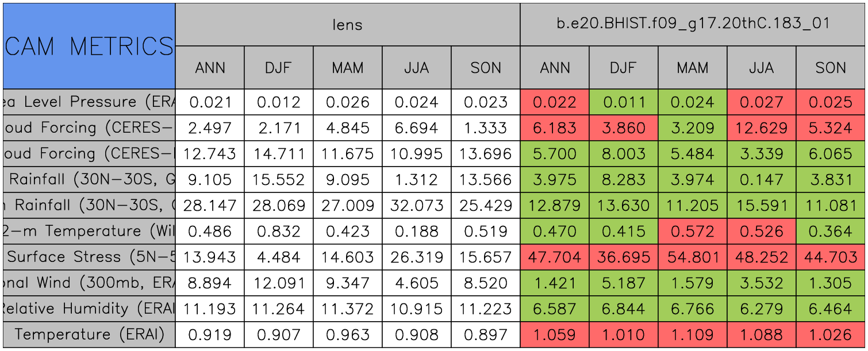Select the DJF header under b.e20.BHIST
Viewport: 868px width, 351px height.
point(623,68)
